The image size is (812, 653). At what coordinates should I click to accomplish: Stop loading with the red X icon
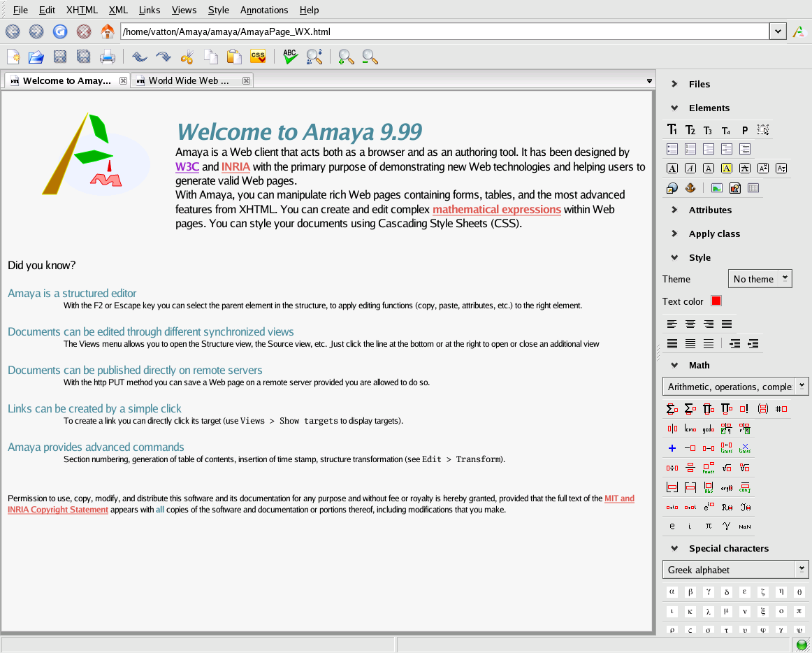tap(84, 31)
